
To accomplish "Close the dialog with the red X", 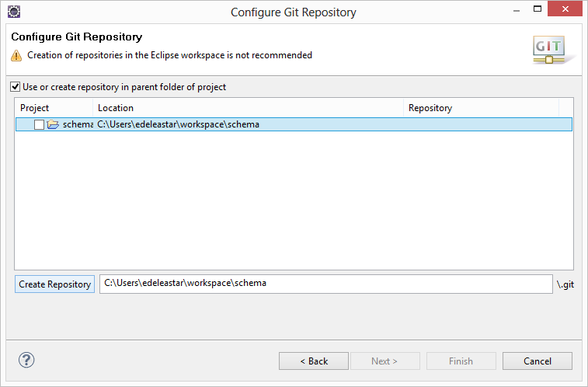I will click(x=565, y=9).
